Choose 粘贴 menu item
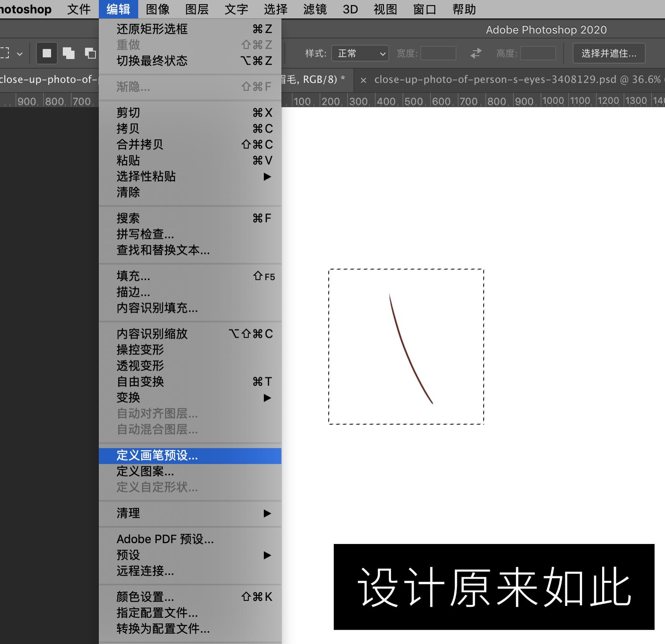 pos(190,160)
